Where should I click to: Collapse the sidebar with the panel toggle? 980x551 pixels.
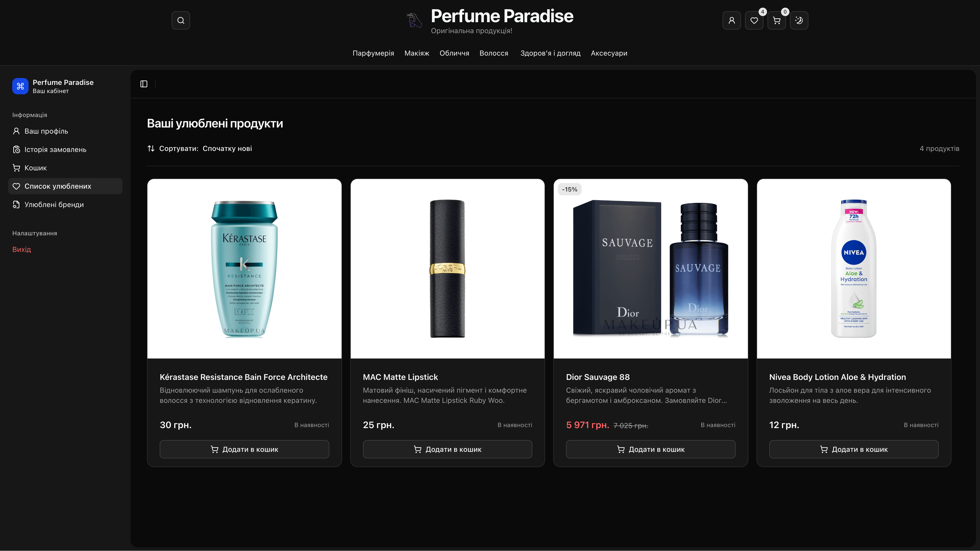[x=144, y=84]
